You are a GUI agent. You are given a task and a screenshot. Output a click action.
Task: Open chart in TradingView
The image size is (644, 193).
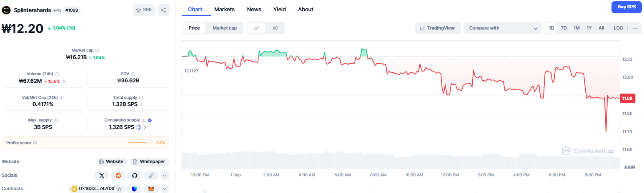coord(438,28)
